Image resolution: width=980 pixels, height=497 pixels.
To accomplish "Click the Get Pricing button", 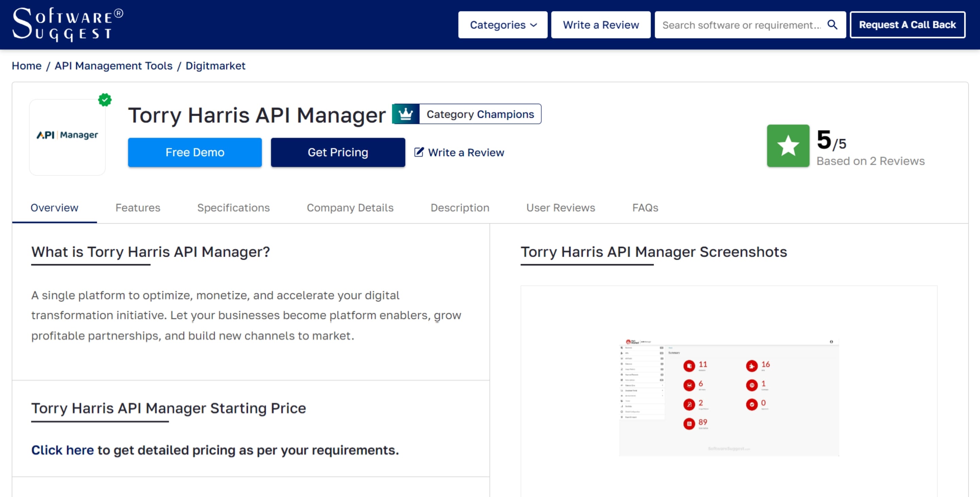I will pyautogui.click(x=338, y=152).
